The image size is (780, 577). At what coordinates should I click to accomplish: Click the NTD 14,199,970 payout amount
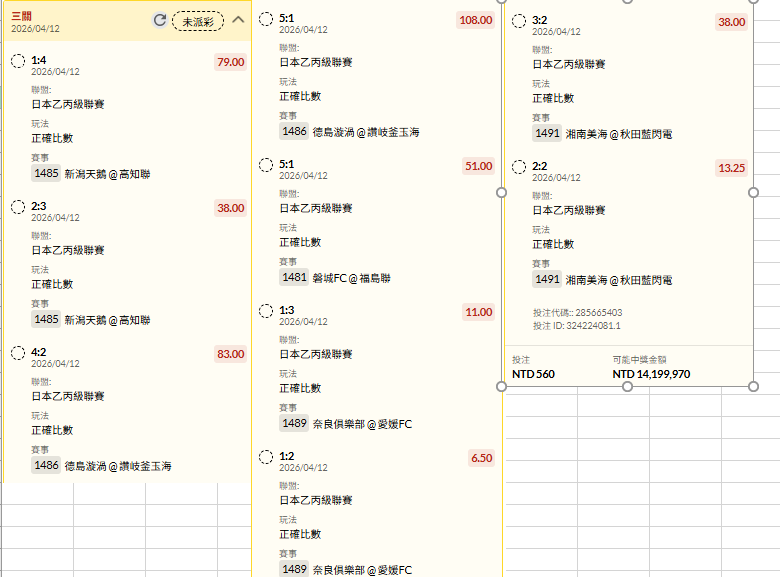coord(651,374)
